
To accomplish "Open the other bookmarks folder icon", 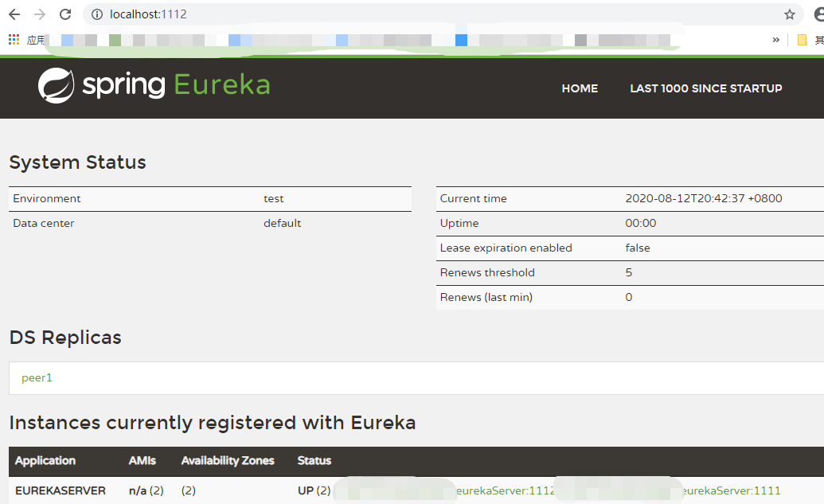I will pyautogui.click(x=802, y=40).
